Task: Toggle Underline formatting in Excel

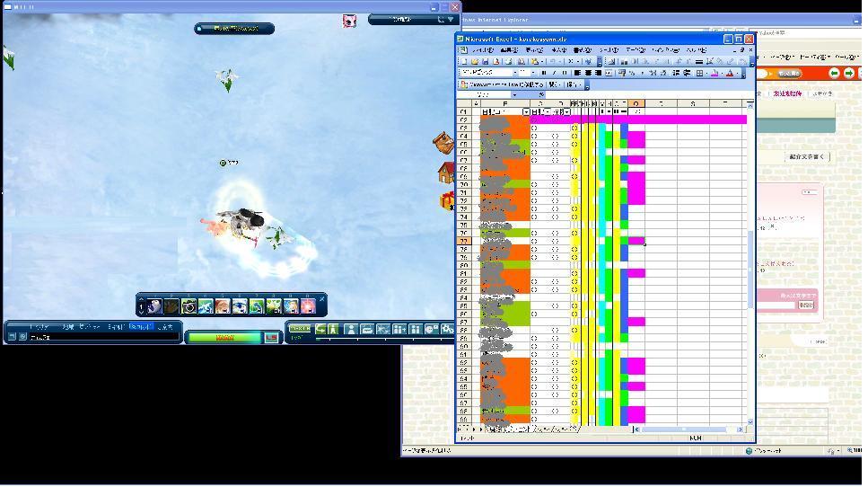Action: pyautogui.click(x=565, y=73)
